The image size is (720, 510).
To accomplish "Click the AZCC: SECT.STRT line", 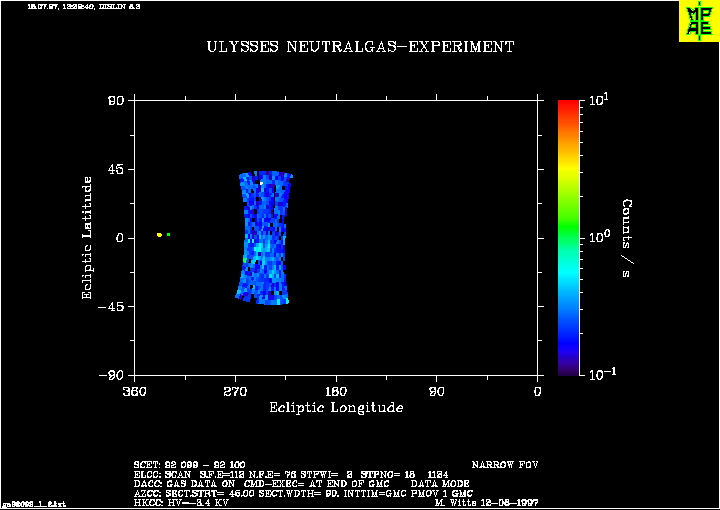I will (x=303, y=493).
